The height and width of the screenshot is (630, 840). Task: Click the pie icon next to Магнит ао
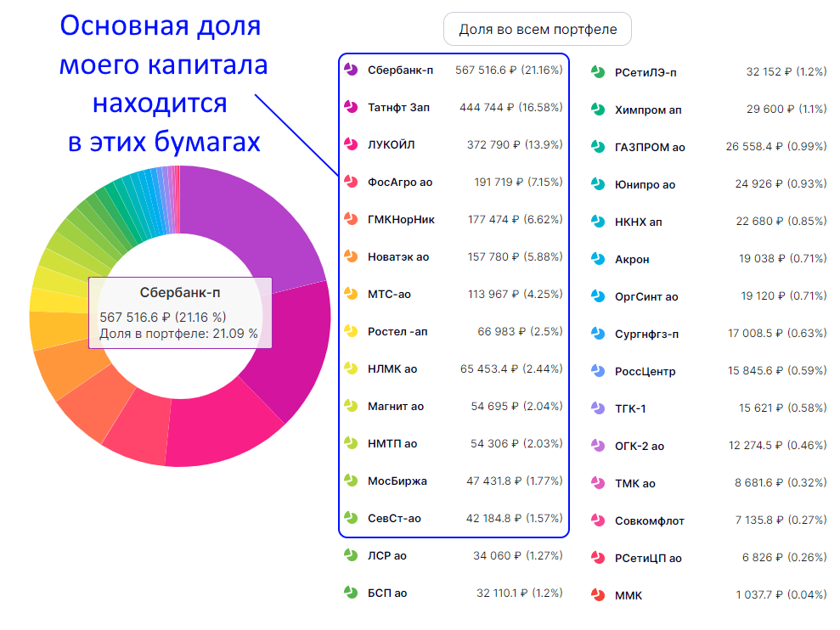pos(351,406)
